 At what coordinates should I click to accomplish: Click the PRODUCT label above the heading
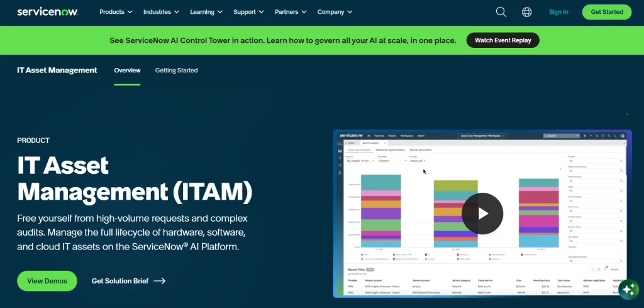pyautogui.click(x=33, y=140)
